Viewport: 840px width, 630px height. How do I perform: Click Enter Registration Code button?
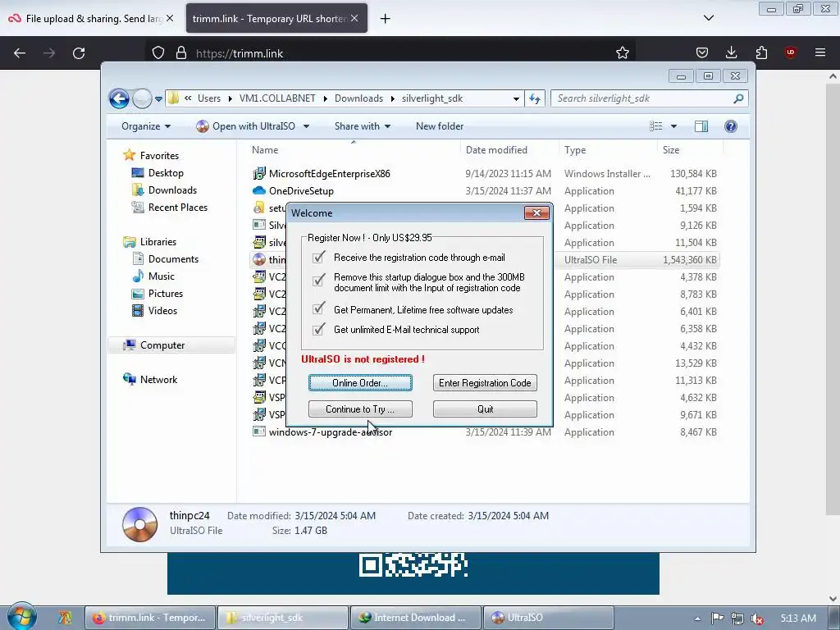tap(485, 382)
